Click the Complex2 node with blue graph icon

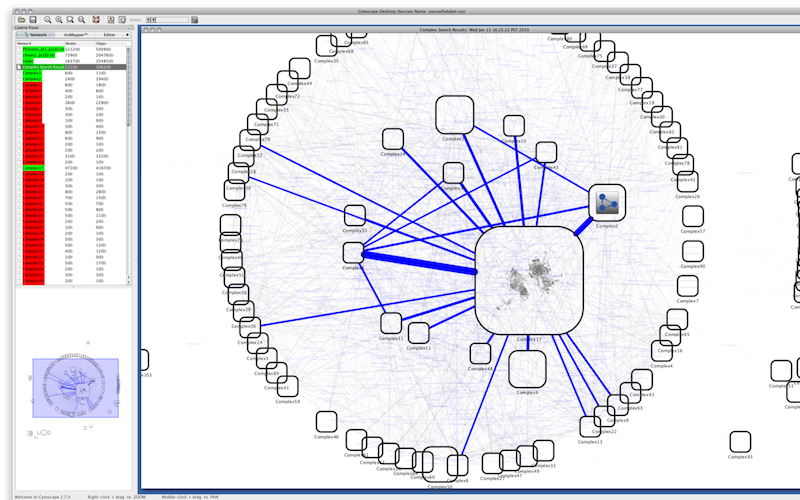[606, 203]
